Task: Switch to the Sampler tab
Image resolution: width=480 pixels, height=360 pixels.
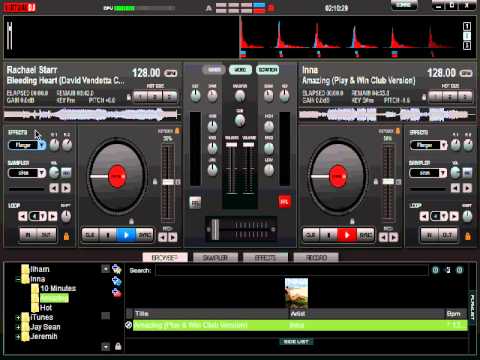Action: tap(215, 258)
